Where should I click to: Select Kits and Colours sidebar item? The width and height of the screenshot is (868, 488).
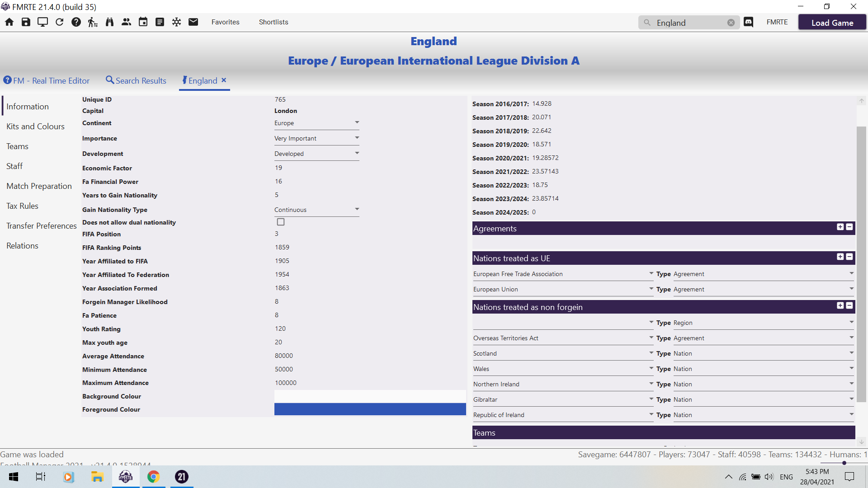point(35,127)
